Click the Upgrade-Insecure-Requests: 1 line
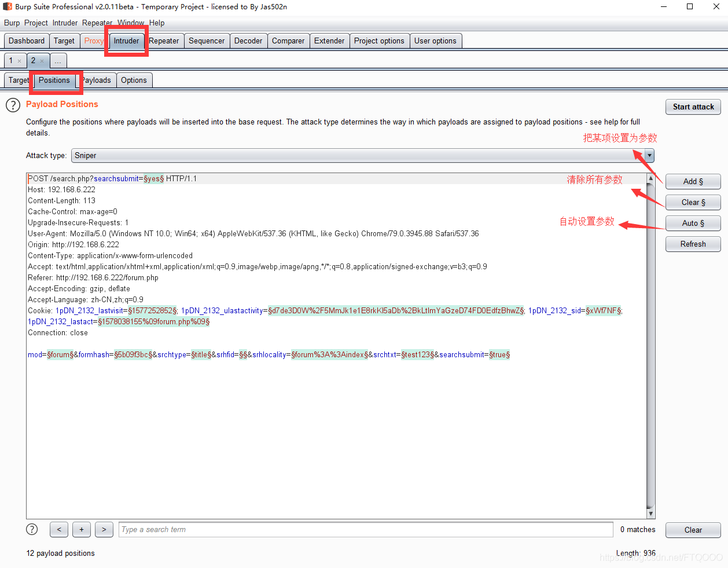Image resolution: width=728 pixels, height=568 pixels. point(78,222)
